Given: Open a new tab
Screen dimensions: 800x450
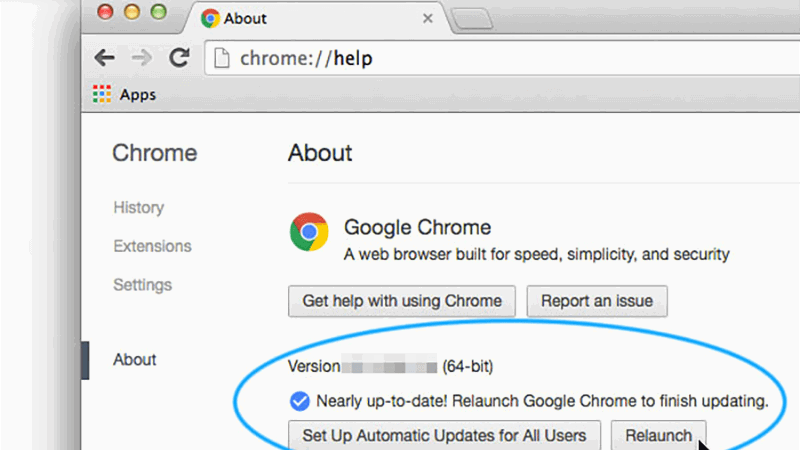Looking at the screenshot, I should [x=470, y=18].
